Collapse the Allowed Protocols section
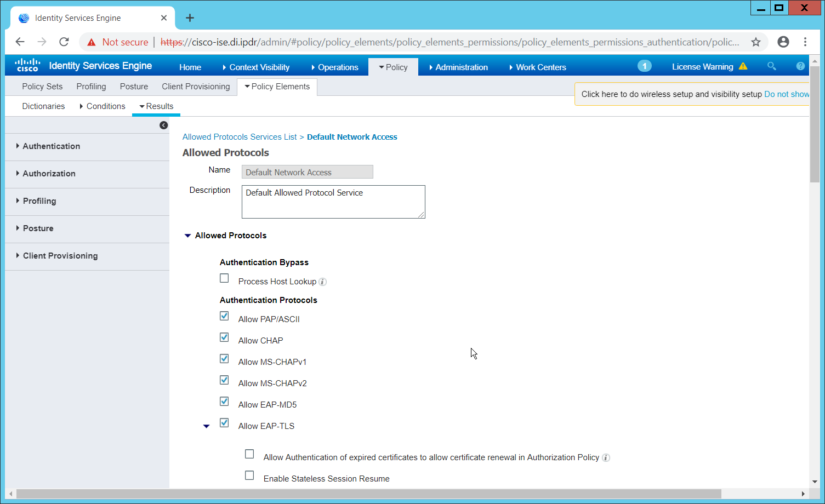This screenshot has width=825, height=504. coord(187,236)
